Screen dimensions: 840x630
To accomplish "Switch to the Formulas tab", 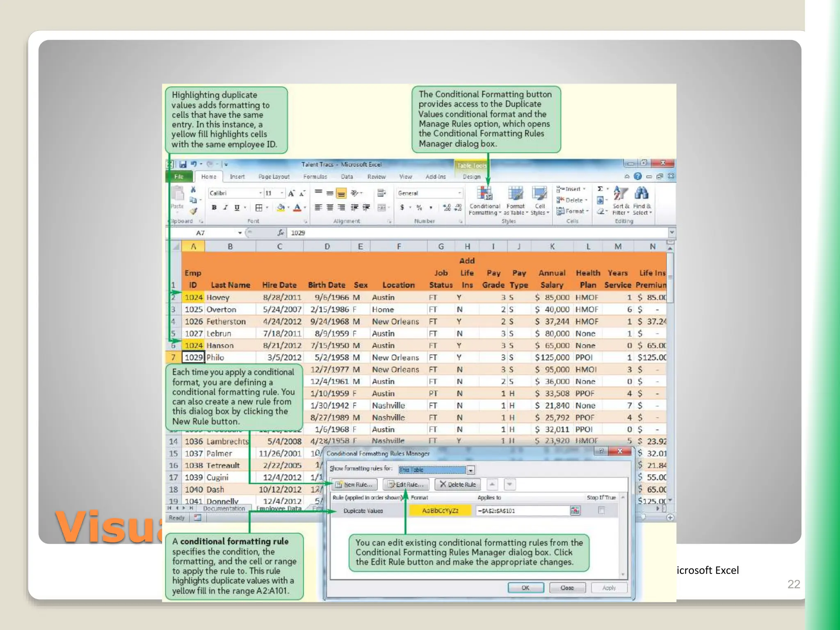I will point(315,177).
